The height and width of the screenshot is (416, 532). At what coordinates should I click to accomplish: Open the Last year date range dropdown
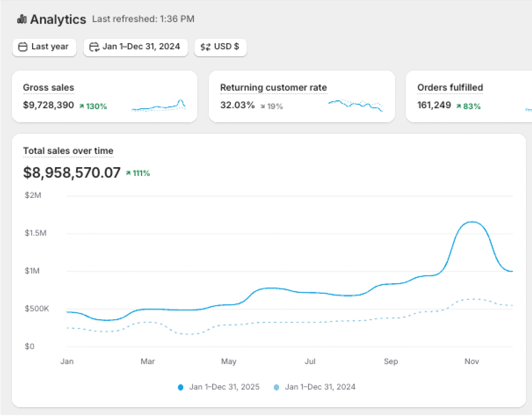pyautogui.click(x=44, y=47)
